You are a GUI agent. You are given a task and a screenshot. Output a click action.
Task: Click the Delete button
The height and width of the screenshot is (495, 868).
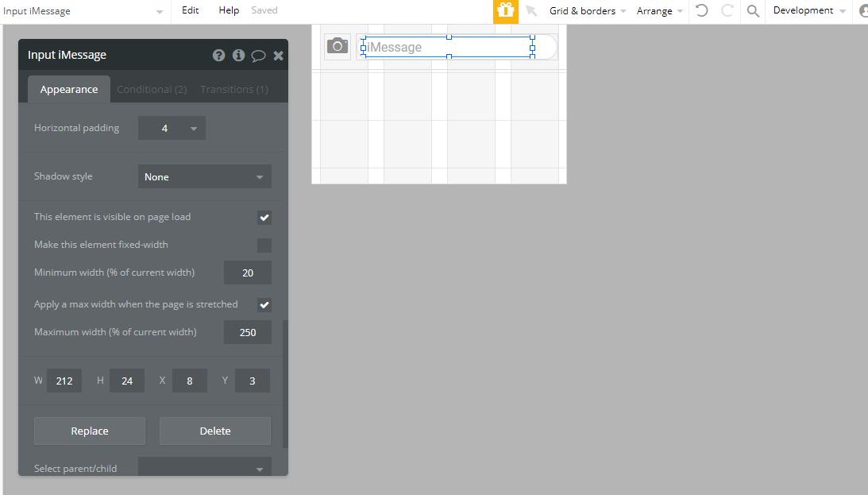point(214,431)
